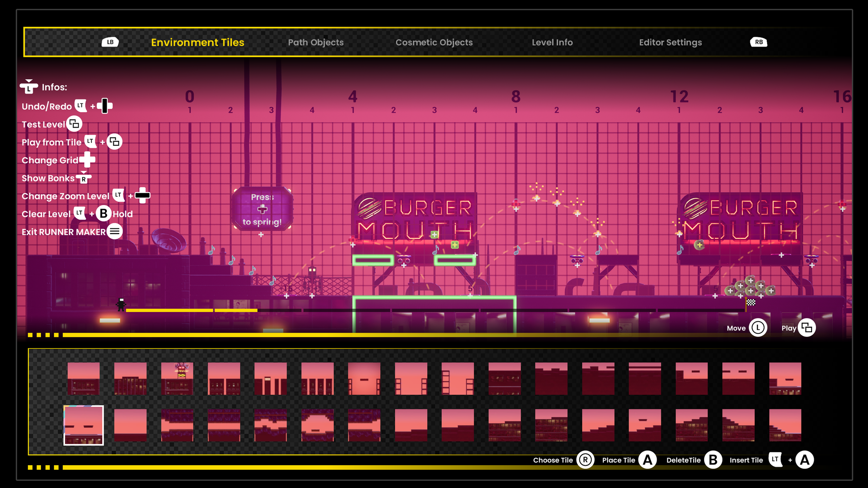Click the yellow level progress bar

[191, 310]
